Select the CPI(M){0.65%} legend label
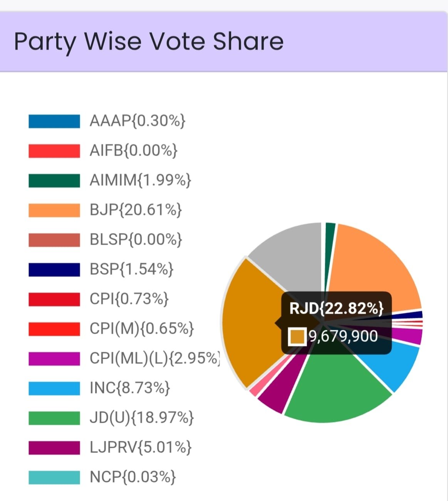 [x=142, y=329]
